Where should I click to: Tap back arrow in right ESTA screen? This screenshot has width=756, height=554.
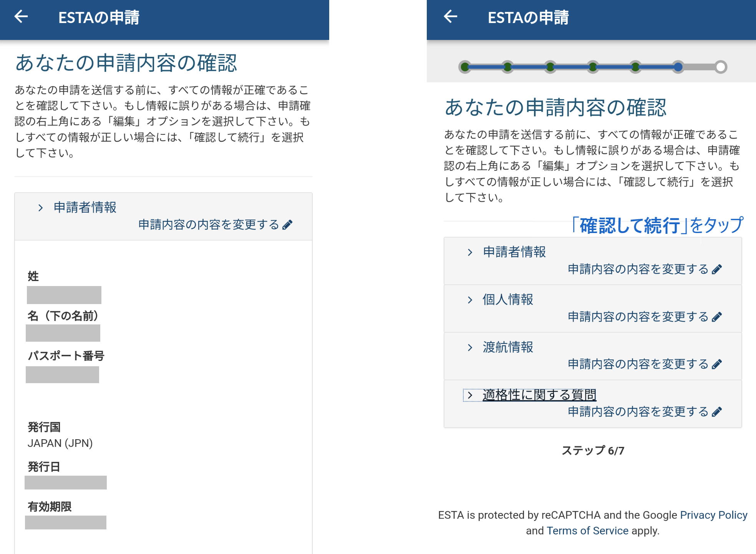coord(451,17)
